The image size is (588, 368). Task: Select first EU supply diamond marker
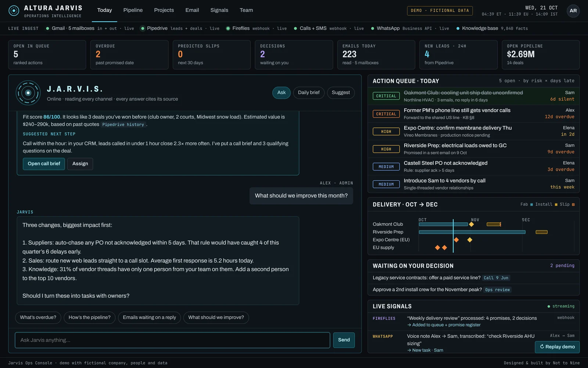point(437,248)
